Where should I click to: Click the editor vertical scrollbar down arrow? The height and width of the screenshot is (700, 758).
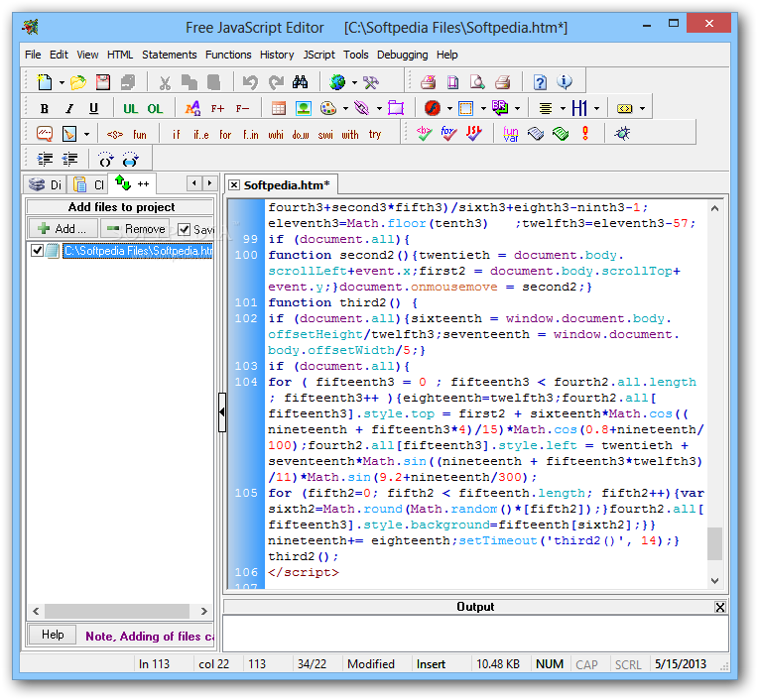tap(715, 581)
